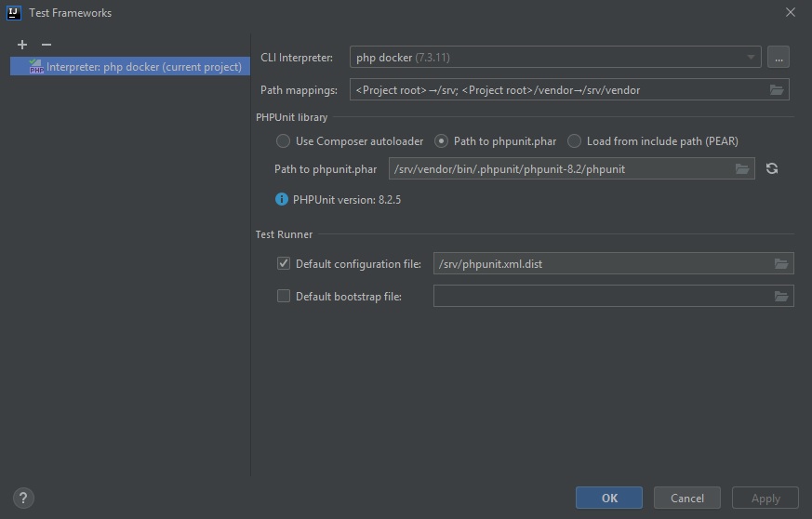
Task: Click the IntelliJ logo in title bar
Action: pos(14,12)
